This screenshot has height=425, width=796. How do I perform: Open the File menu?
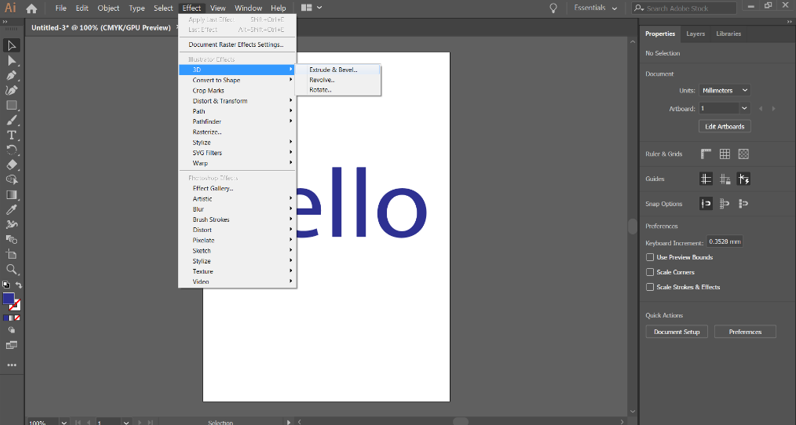coord(61,8)
